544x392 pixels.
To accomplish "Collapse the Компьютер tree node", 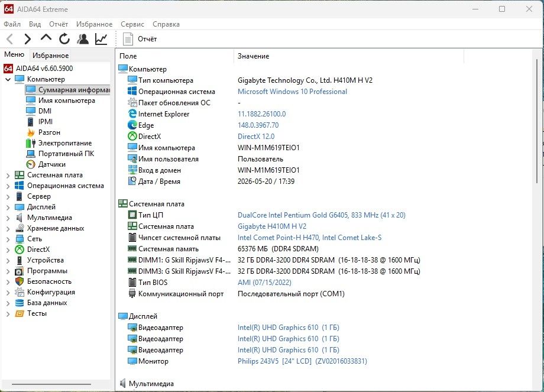I will pos(8,79).
